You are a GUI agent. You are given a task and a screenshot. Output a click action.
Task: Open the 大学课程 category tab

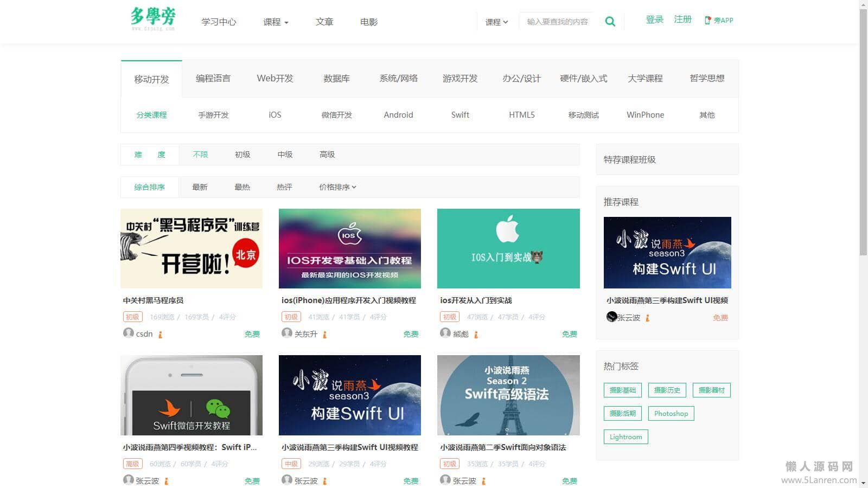pyautogui.click(x=645, y=79)
